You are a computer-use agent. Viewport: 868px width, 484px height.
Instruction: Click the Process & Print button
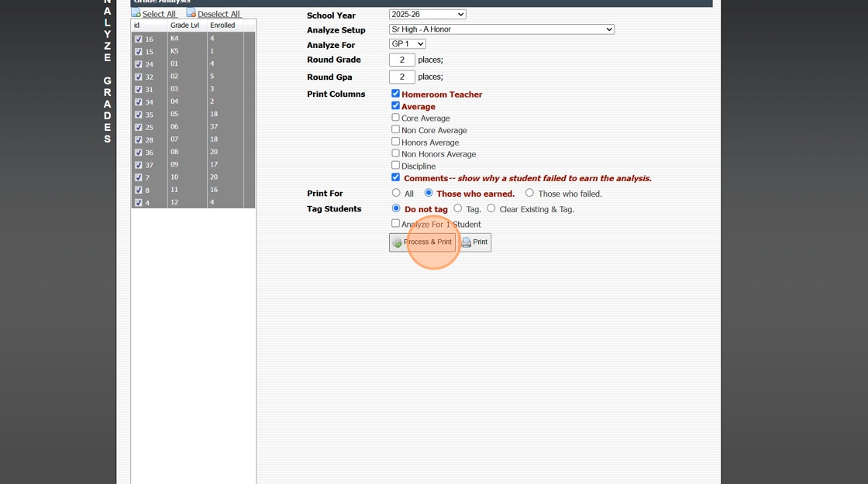pyautogui.click(x=422, y=242)
